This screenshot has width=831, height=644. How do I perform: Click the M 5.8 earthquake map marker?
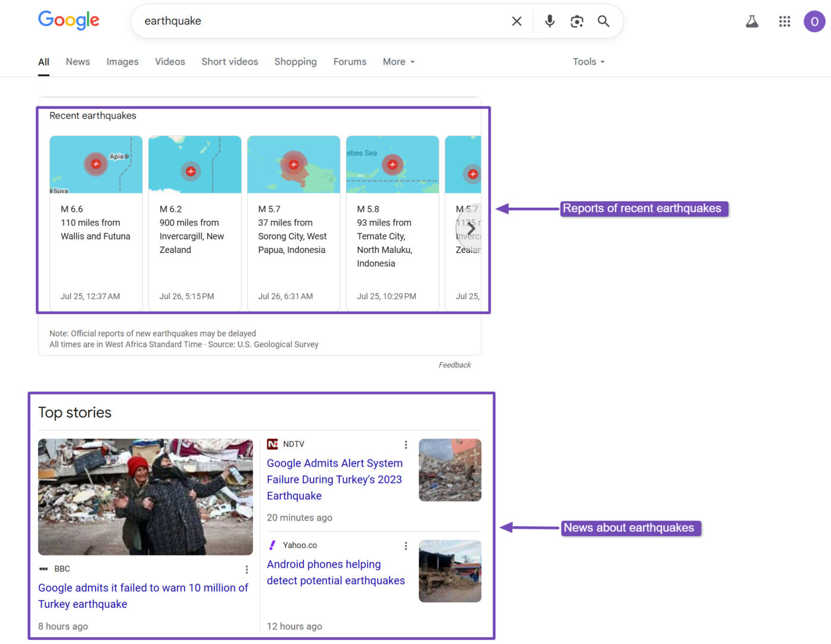coord(392,164)
